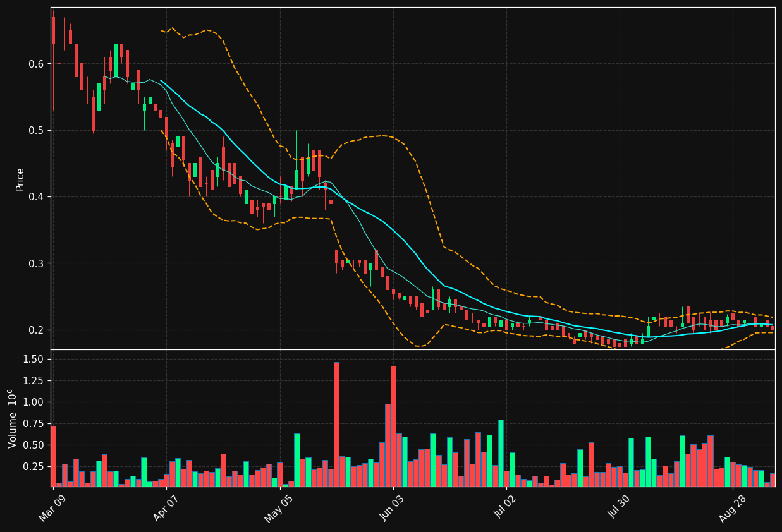Click the 0.25 volume tick label
Image resolution: width=782 pixels, height=532 pixels.
tap(33, 466)
